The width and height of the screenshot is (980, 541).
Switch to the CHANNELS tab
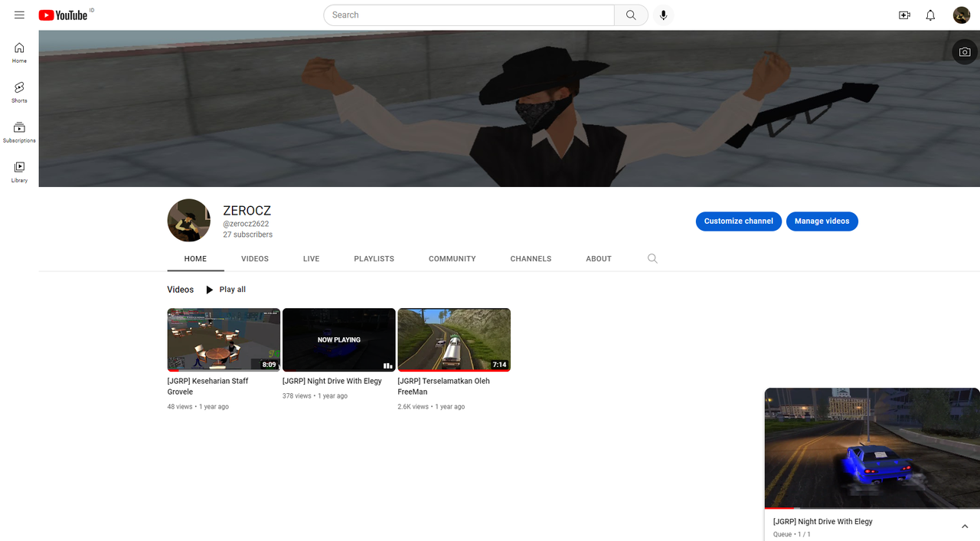point(531,259)
